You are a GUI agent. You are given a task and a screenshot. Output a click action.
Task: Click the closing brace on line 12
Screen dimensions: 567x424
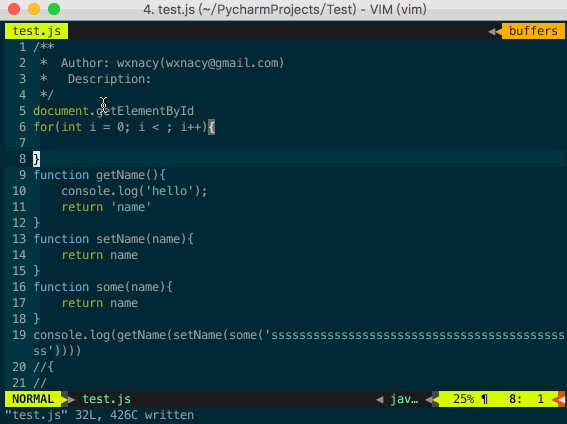37,223
